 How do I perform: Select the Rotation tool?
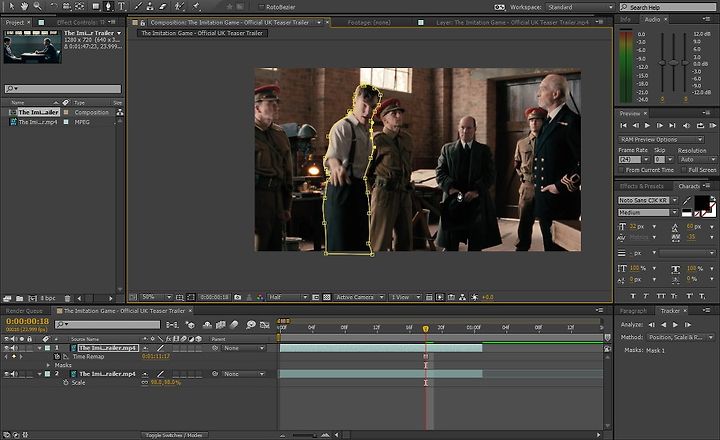[x=54, y=6]
